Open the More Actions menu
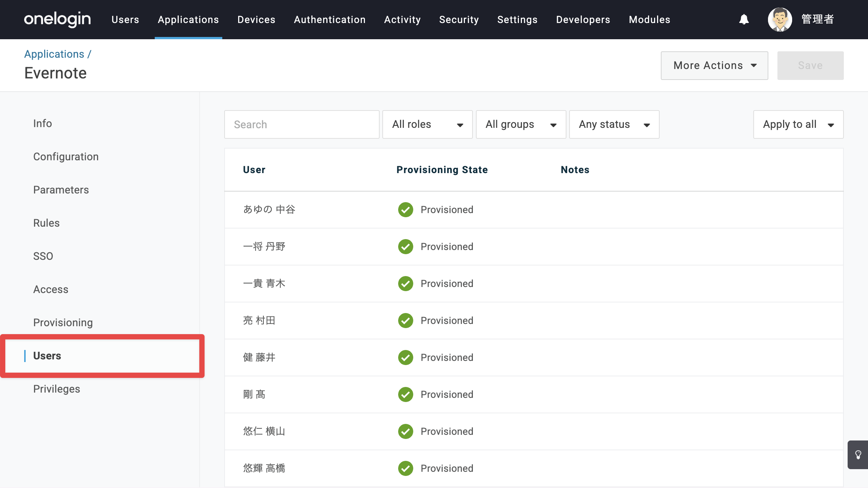Image resolution: width=868 pixels, height=488 pixels. [714, 66]
